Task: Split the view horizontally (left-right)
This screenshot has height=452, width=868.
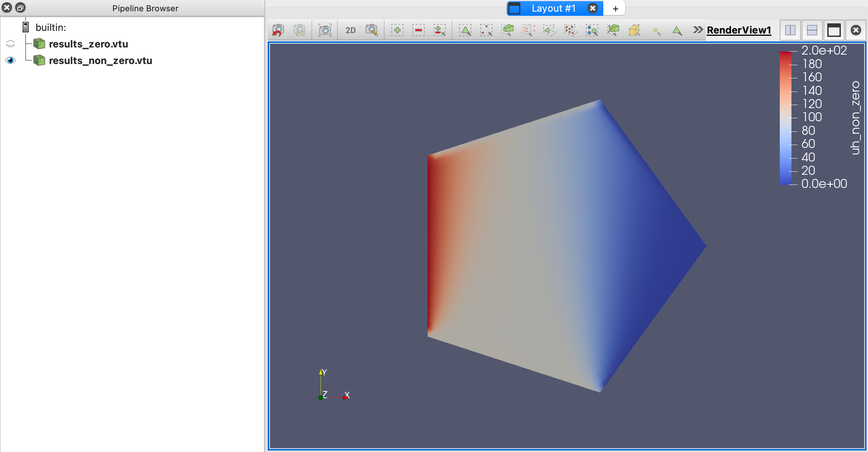Action: pos(790,30)
